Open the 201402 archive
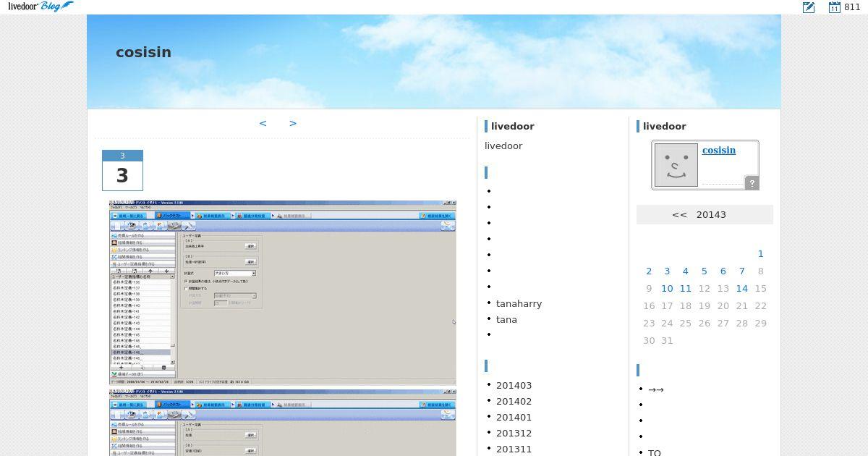The image size is (868, 456). point(514,401)
